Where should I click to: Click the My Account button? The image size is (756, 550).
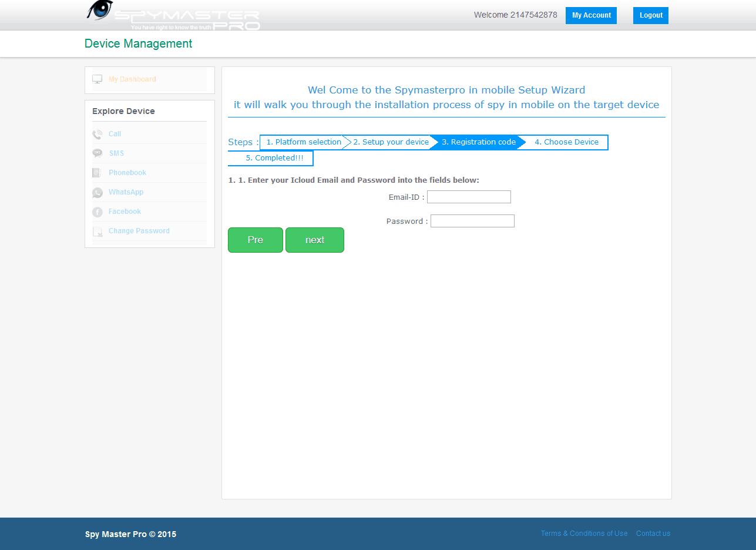tap(591, 15)
